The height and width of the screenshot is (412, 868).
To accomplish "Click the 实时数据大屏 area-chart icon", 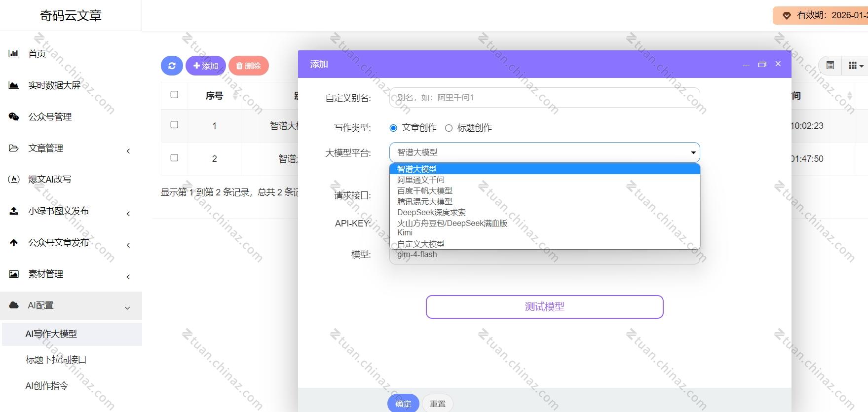I will coord(14,85).
